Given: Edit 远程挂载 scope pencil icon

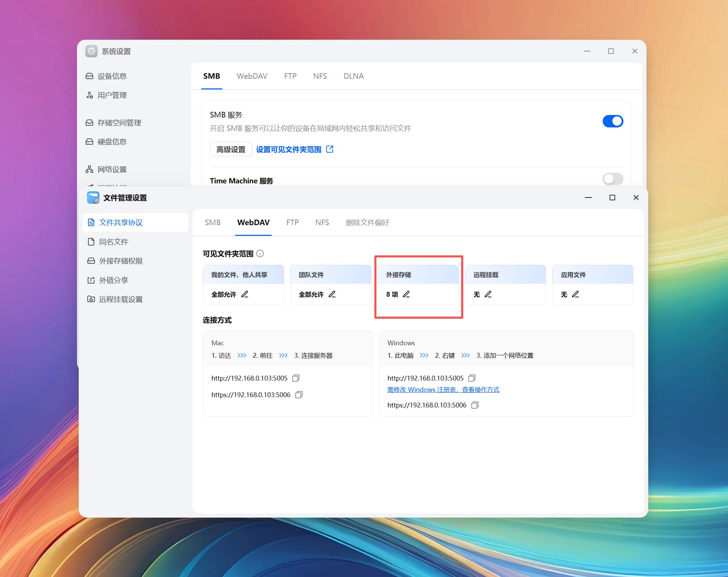Looking at the screenshot, I should 488,294.
